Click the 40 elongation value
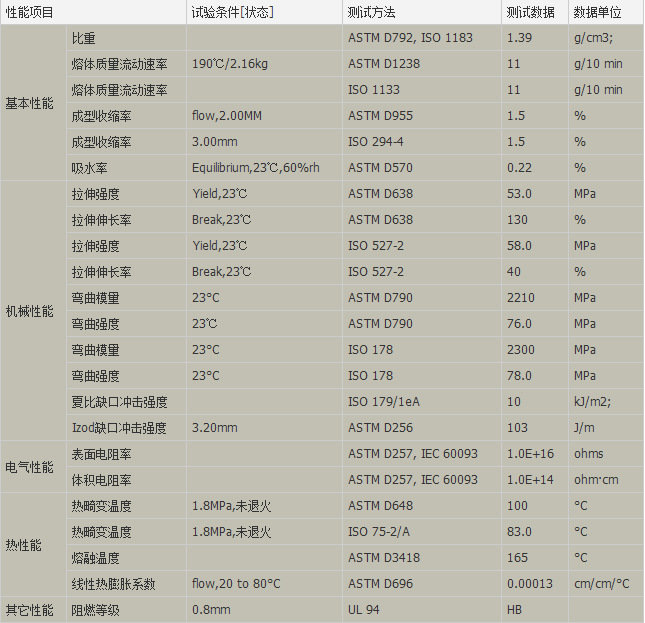 coord(535,271)
